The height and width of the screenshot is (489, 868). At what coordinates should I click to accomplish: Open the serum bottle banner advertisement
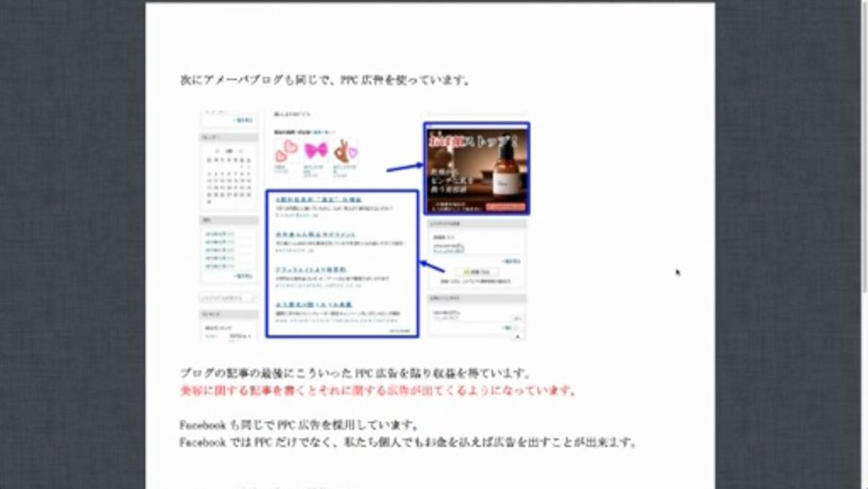tap(476, 168)
